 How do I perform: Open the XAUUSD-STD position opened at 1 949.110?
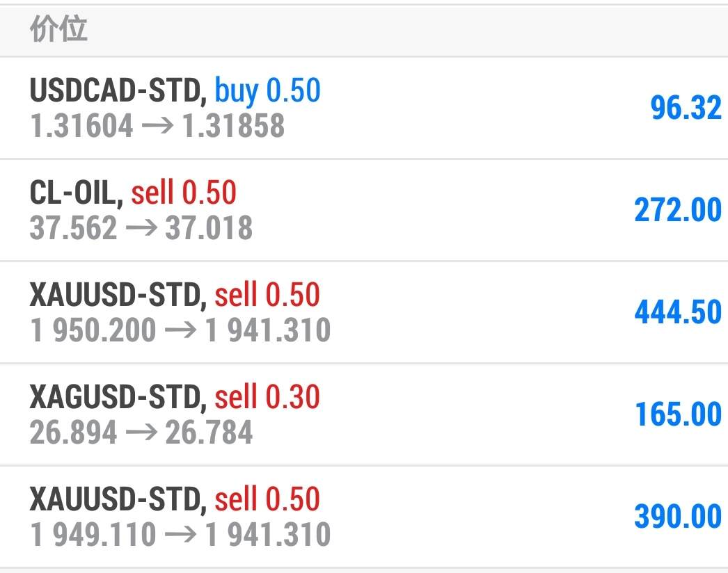click(364, 517)
